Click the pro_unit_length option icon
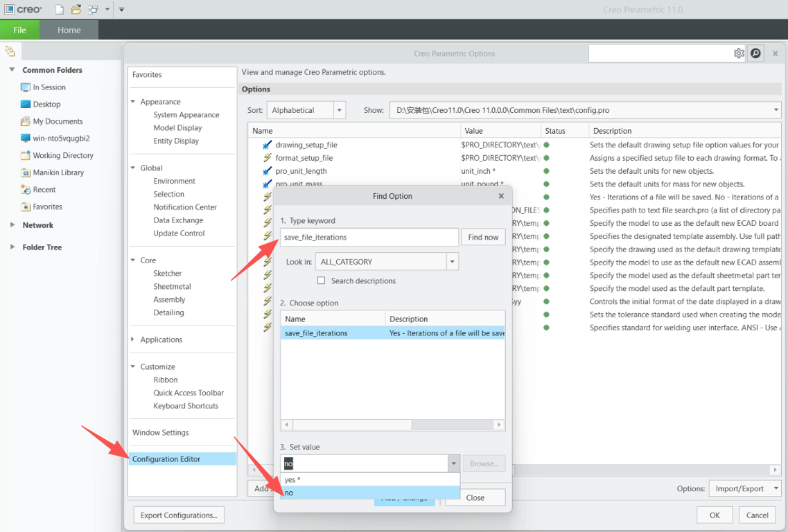 [267, 171]
